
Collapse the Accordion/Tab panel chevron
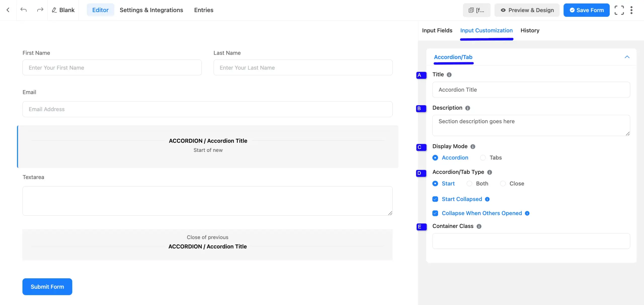coord(627,57)
